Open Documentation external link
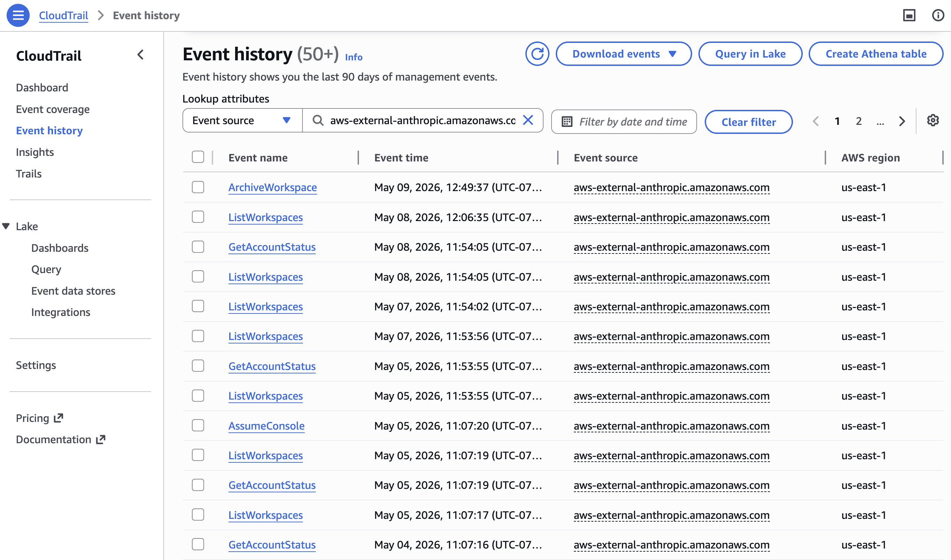 pos(60,439)
